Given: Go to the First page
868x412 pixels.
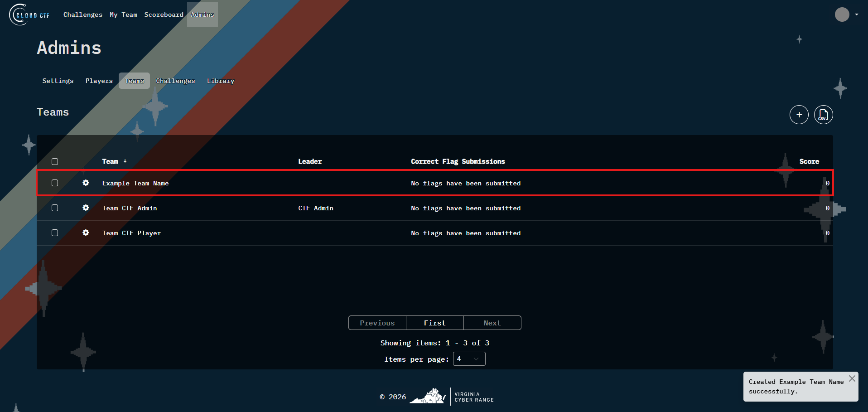Looking at the screenshot, I should (x=434, y=323).
